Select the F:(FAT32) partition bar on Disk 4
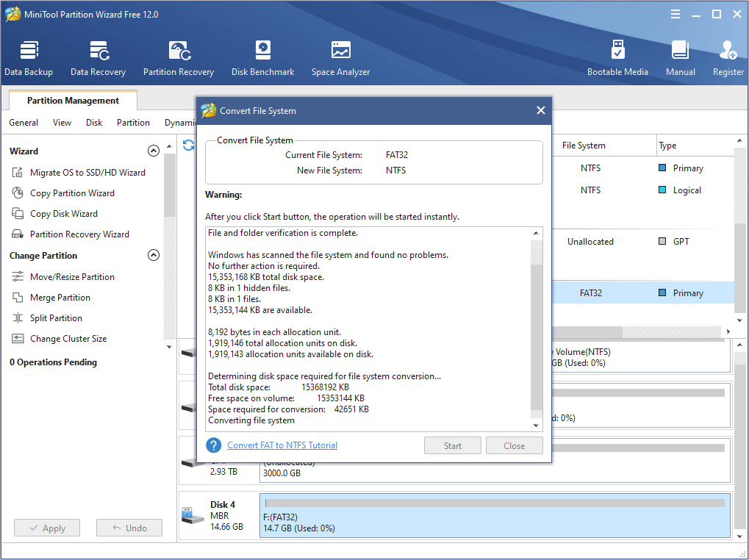Image resolution: width=749 pixels, height=560 pixels. click(x=495, y=516)
